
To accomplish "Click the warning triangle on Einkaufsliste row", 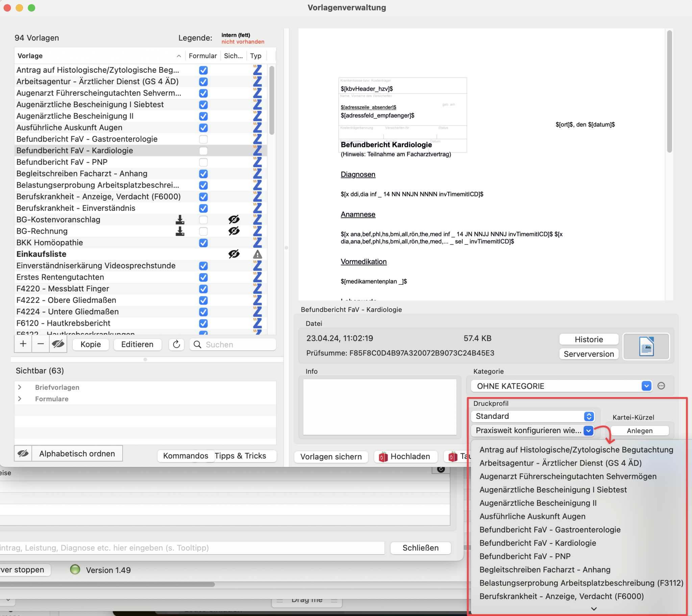I will 257,254.
